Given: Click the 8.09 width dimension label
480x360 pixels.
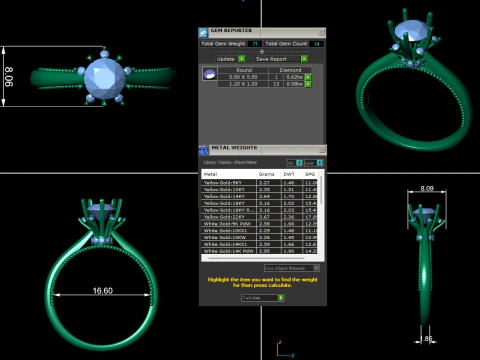Looking at the screenshot, I should pos(427,189).
